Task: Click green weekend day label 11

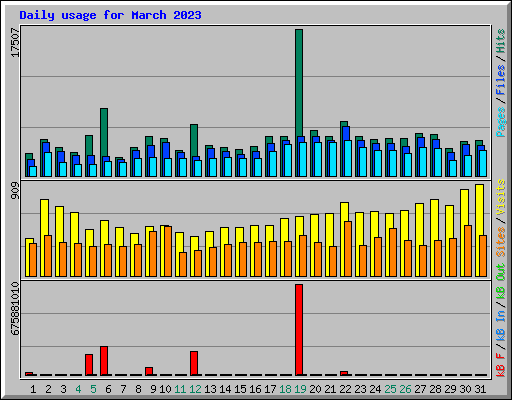Action: (180, 389)
